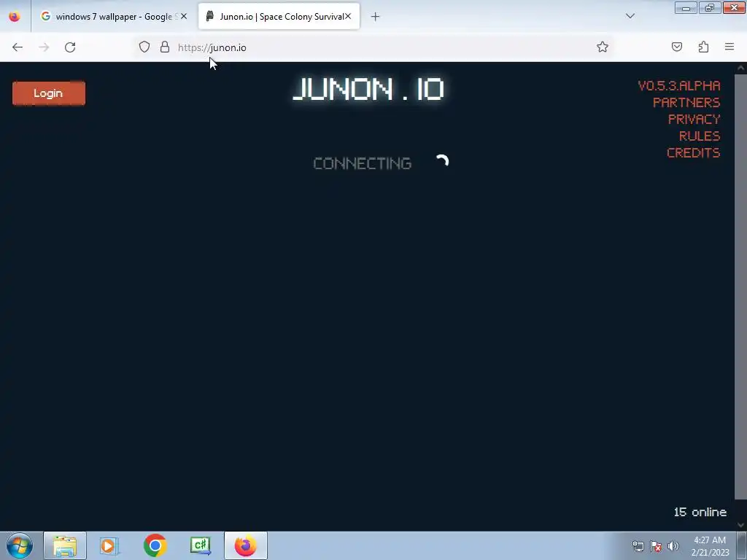Open Google Chrome from taskbar
Image resolution: width=747 pixels, height=560 pixels.
pyautogui.click(x=155, y=545)
